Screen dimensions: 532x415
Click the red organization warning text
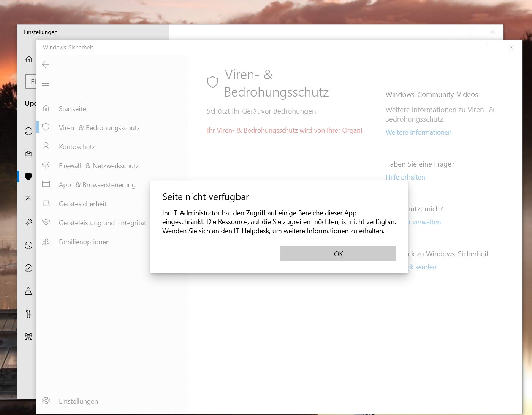tap(285, 130)
